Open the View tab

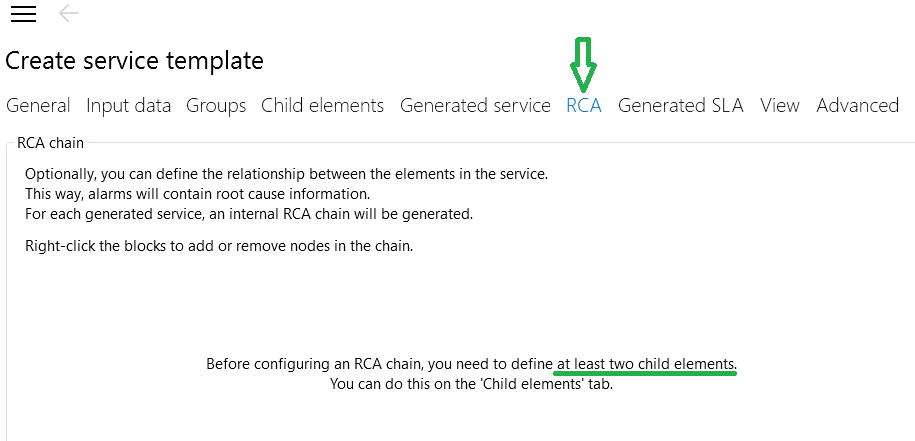point(780,105)
